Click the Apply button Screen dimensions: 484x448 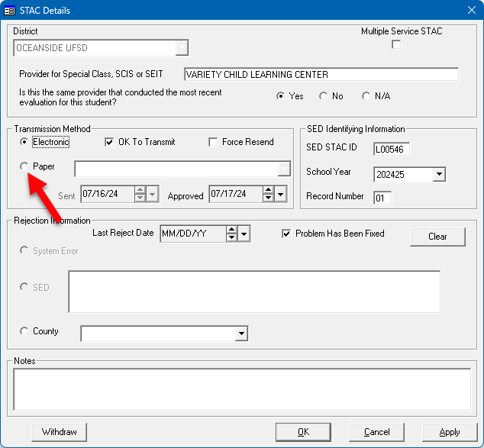[450, 432]
